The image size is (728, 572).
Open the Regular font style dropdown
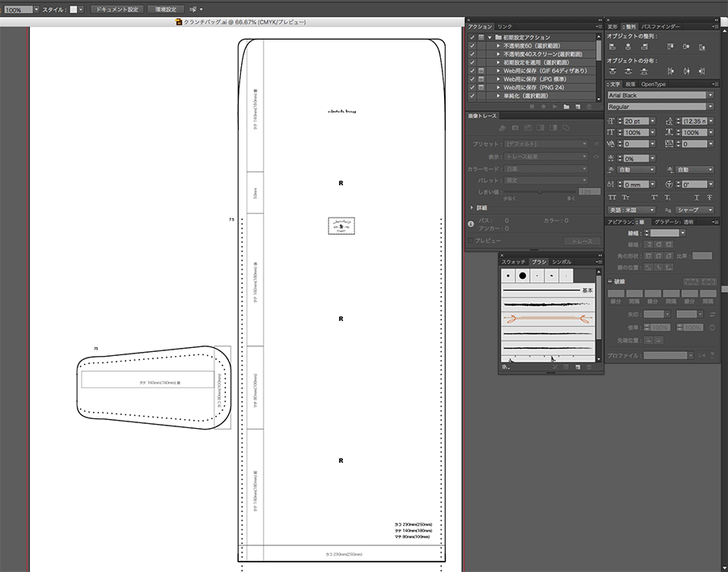pos(710,107)
